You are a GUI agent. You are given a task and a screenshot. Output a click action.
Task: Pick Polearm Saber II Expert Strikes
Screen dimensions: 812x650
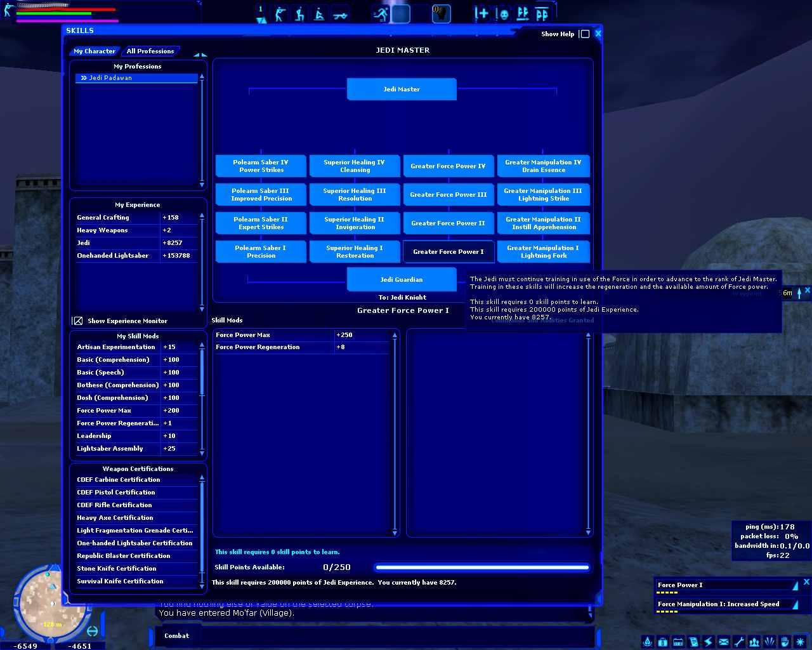pyautogui.click(x=261, y=223)
